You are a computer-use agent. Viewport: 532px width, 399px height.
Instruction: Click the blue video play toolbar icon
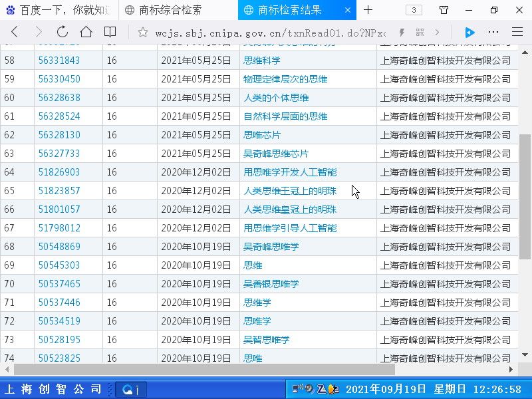tap(469, 32)
